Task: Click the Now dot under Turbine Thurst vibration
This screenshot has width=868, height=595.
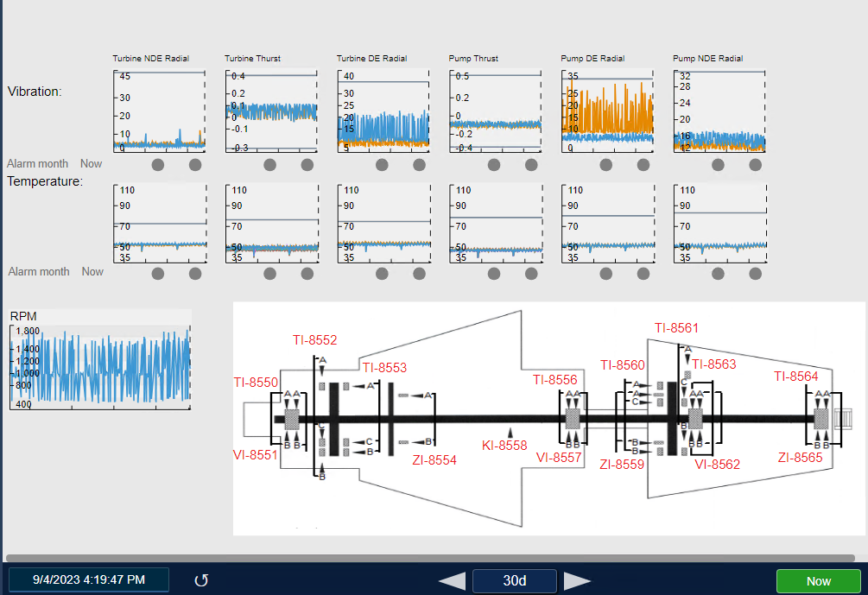Action: tap(307, 164)
